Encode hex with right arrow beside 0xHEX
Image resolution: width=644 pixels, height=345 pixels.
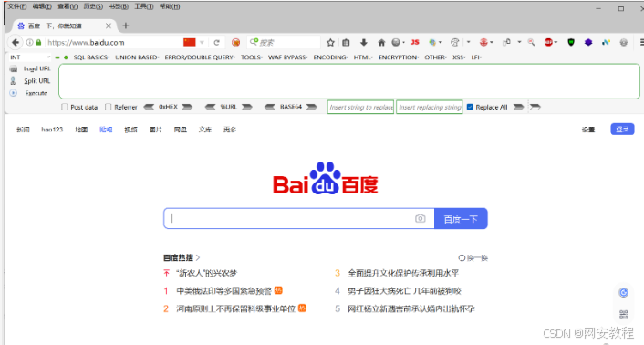pos(187,107)
